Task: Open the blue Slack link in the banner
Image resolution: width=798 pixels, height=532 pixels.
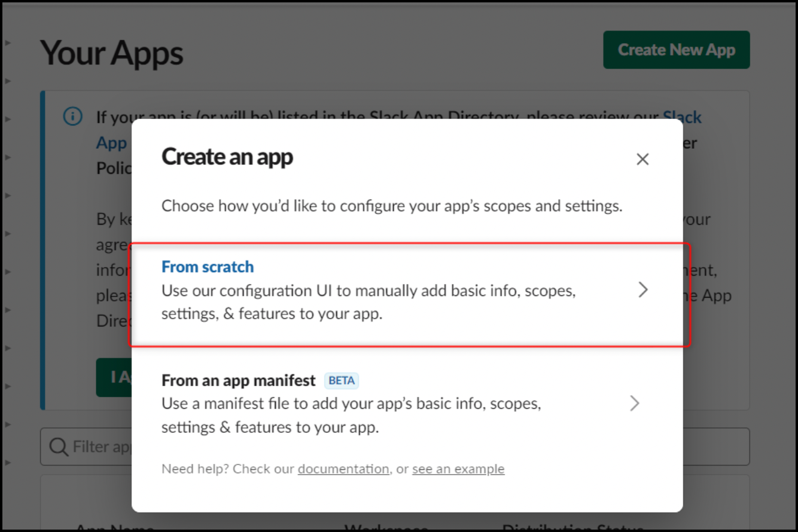Action: point(682,117)
